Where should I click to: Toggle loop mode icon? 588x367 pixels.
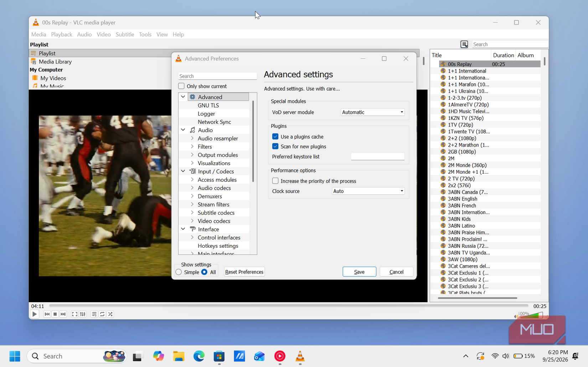(102, 314)
